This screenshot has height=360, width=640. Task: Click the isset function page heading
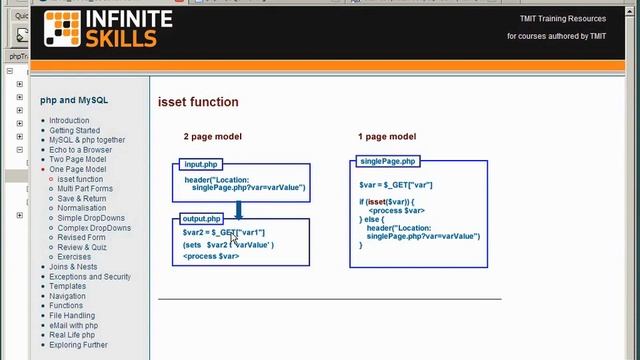click(x=198, y=102)
